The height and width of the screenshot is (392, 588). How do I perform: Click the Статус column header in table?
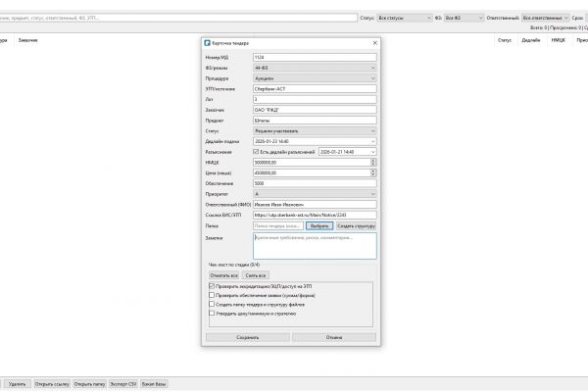tap(505, 40)
